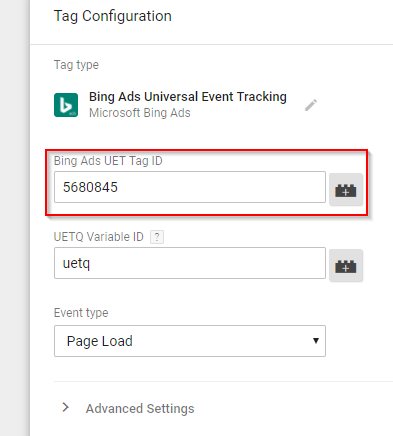Image resolution: width=393 pixels, height=436 pixels.
Task: Click the UETQ Variable ID label text
Action: pyautogui.click(x=99, y=237)
